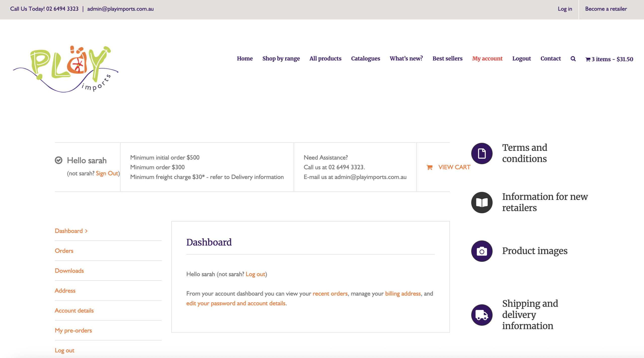Click the VIEW CART button

tap(454, 167)
